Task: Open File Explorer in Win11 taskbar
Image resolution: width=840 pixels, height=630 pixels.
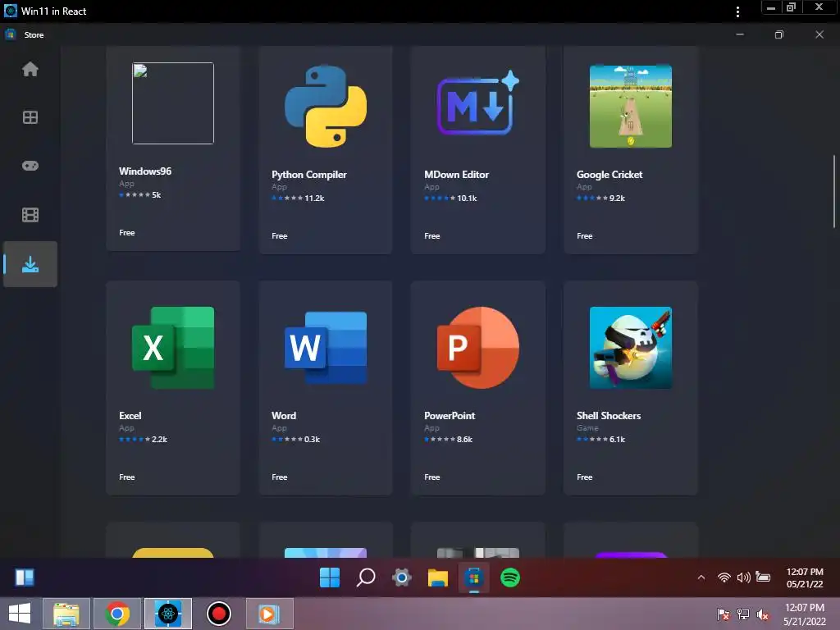Action: pyautogui.click(x=438, y=578)
